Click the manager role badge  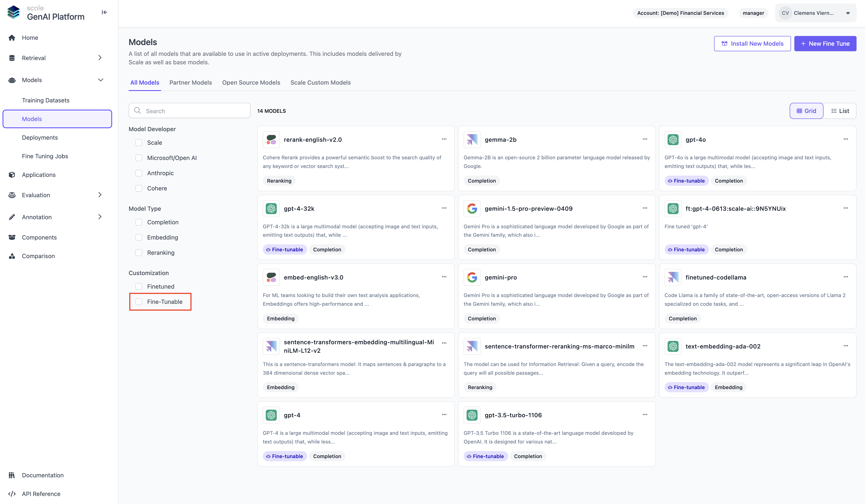coord(753,13)
